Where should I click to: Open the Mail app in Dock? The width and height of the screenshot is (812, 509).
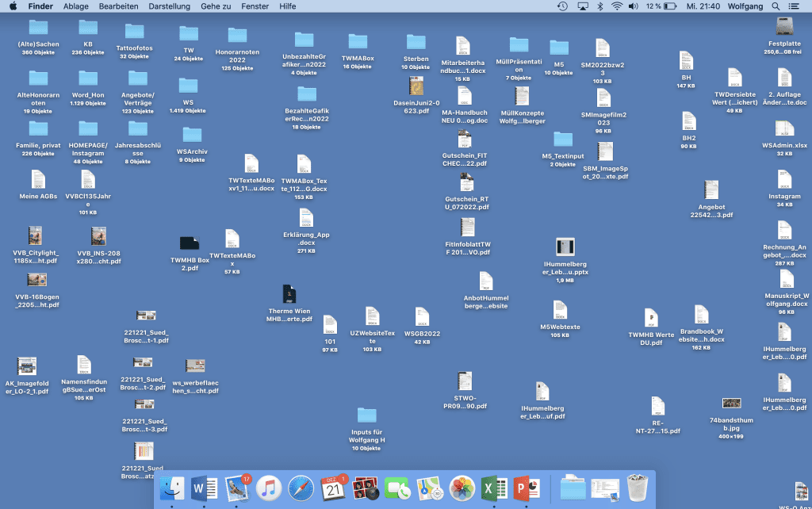[x=237, y=488]
